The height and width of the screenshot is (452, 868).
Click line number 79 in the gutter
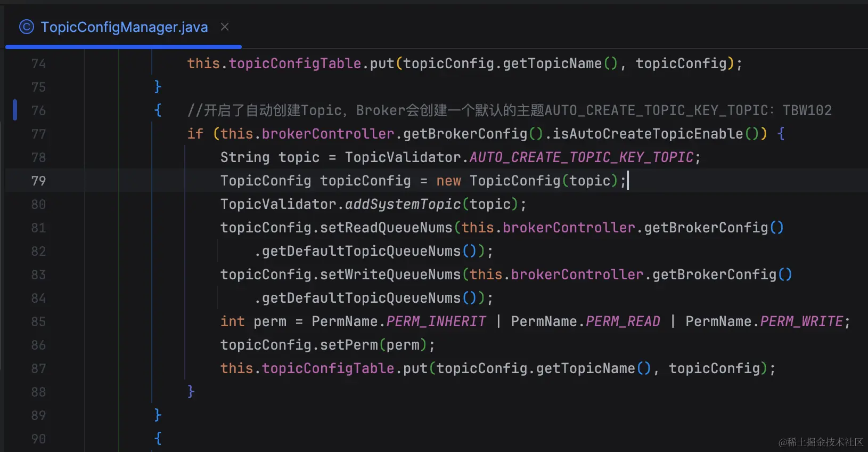(38, 181)
